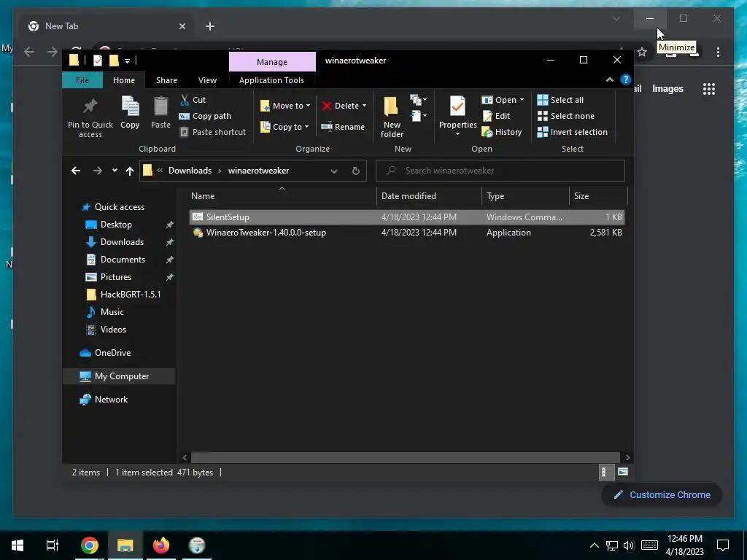Expand recent locations dropdown arrow

[x=115, y=171]
